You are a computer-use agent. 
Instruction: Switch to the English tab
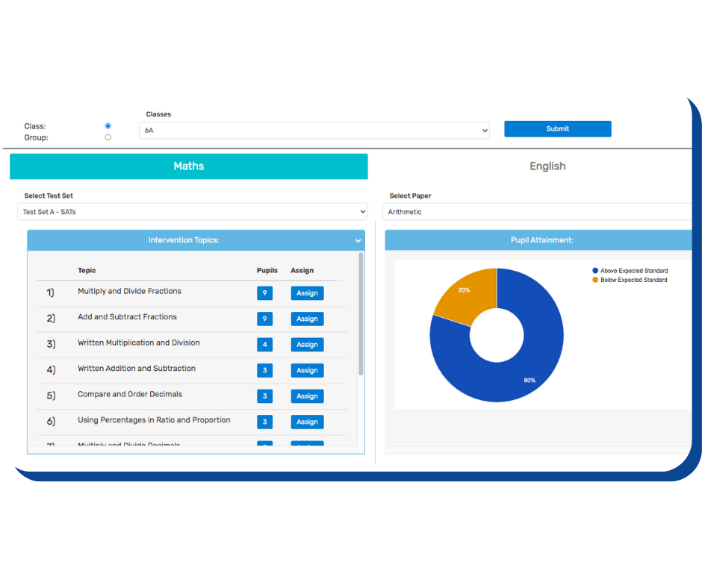(547, 166)
